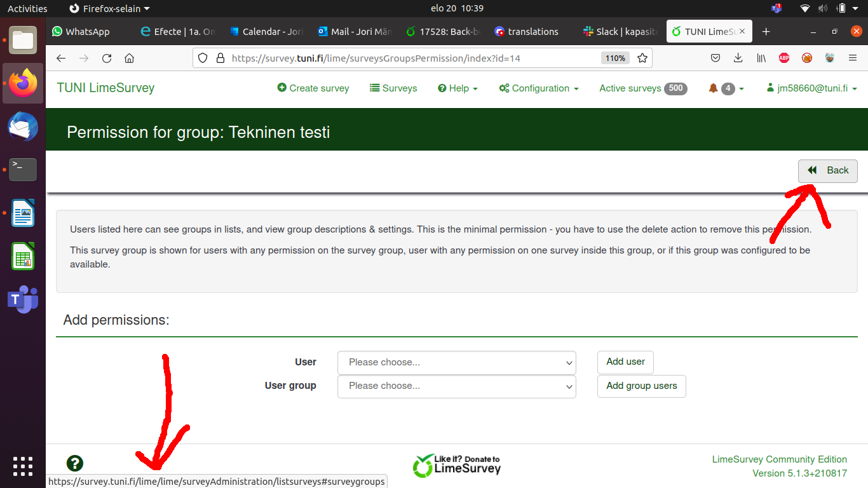Expand the Configuration menu
Viewport: 868px width, 488px height.
(x=539, y=88)
